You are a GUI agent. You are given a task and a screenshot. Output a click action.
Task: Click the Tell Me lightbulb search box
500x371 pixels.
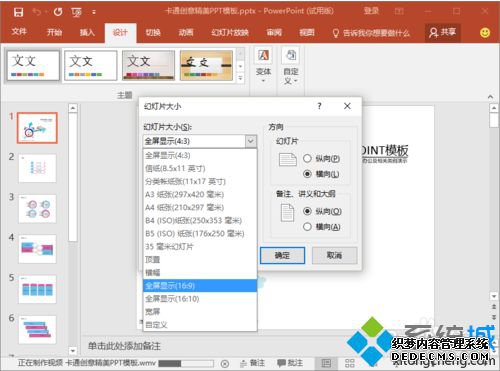click(371, 33)
